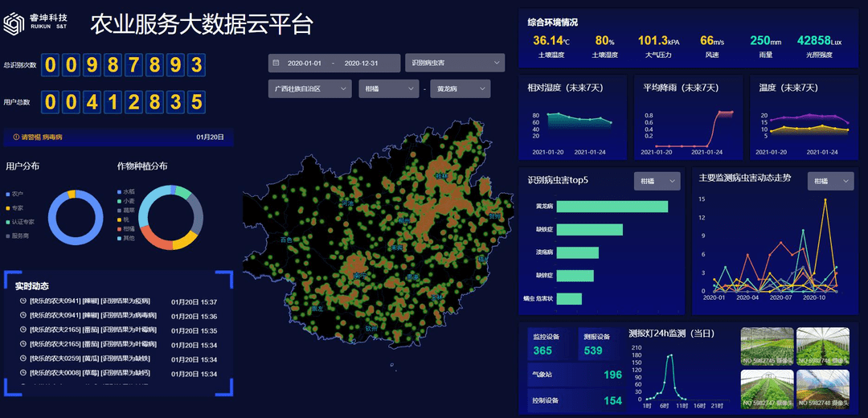Toggle 服务商 legend entry
This screenshot has height=418, width=868.
[18, 236]
